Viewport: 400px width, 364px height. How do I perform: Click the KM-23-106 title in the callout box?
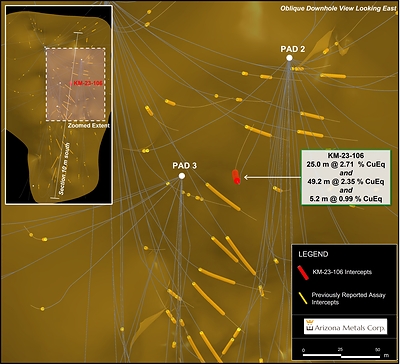[x=346, y=156]
